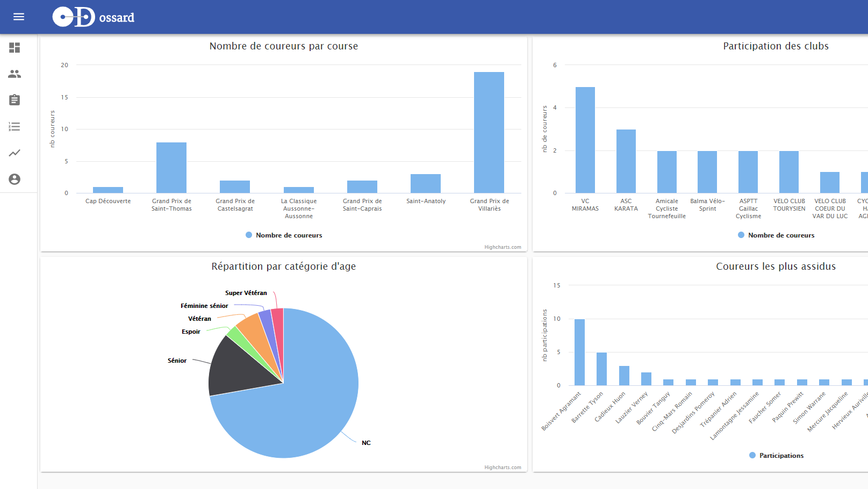Click the Bouvier Tanguy bar
The width and height of the screenshot is (868, 489).
click(668, 382)
